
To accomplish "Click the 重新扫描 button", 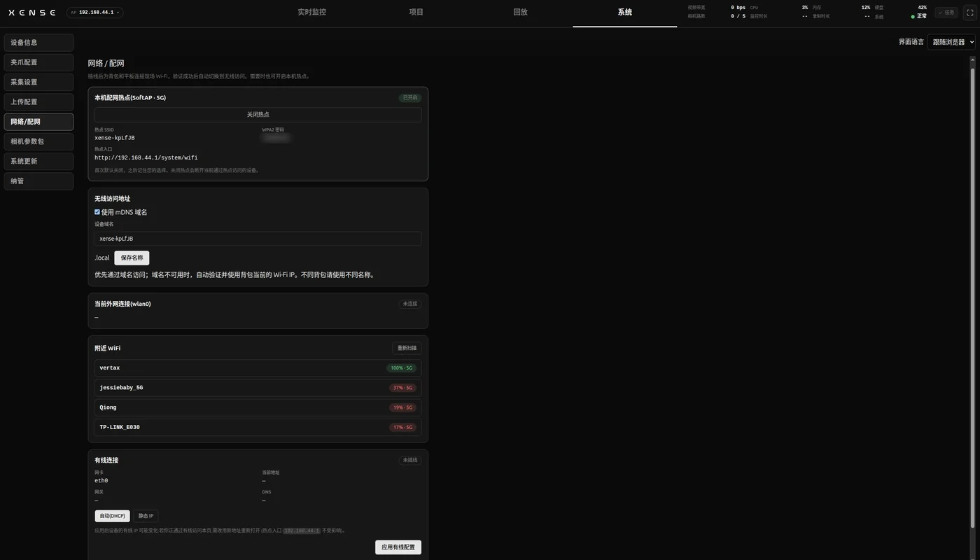I will 407,348.
